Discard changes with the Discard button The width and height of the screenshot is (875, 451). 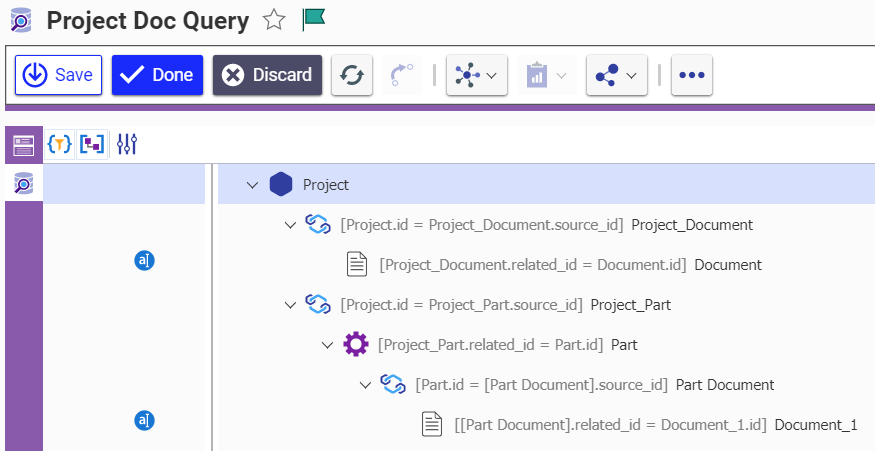[267, 75]
